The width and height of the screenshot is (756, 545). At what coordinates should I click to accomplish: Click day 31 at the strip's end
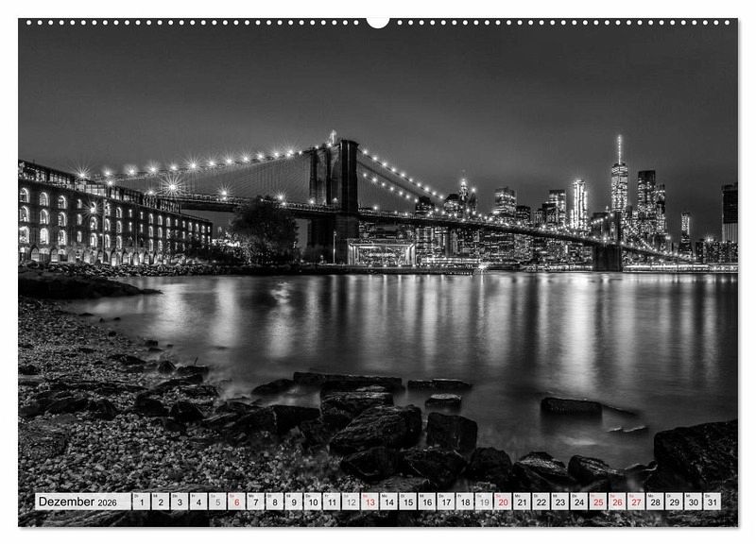[713, 502]
